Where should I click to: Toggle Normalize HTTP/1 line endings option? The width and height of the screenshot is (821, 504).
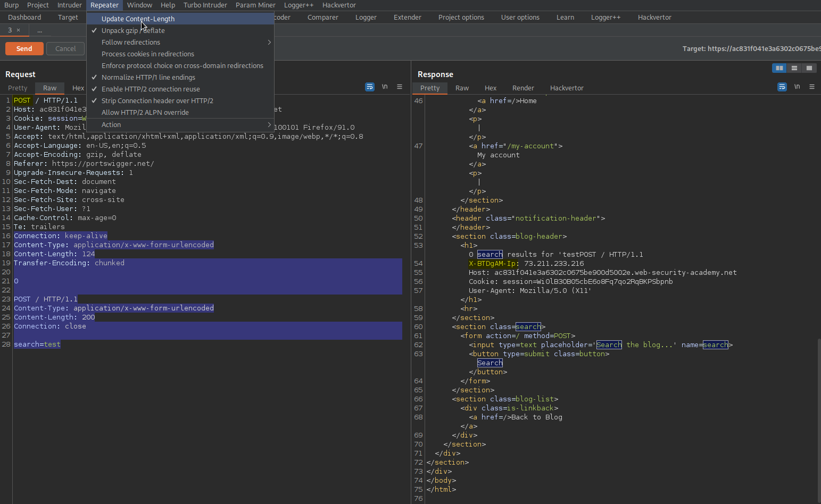(x=180, y=77)
